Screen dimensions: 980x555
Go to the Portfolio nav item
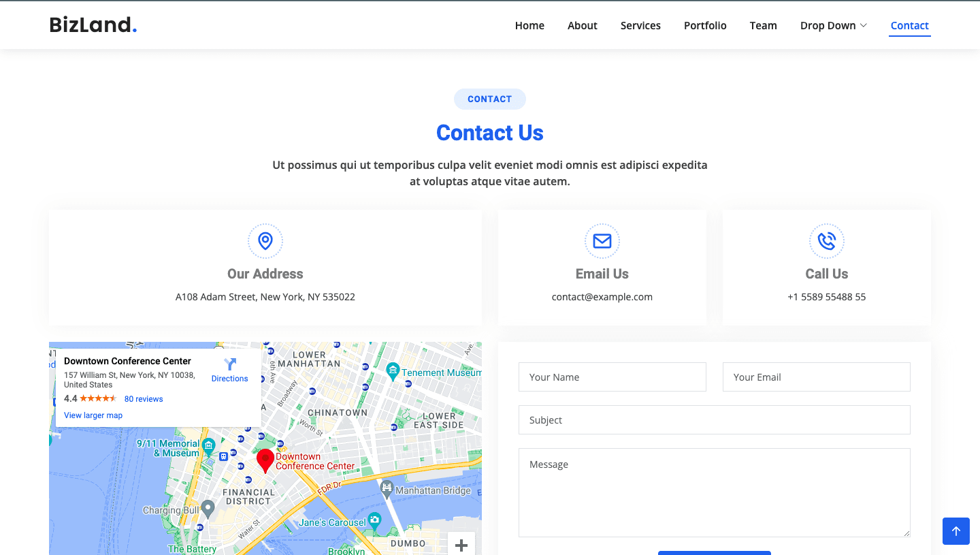pyautogui.click(x=705, y=26)
